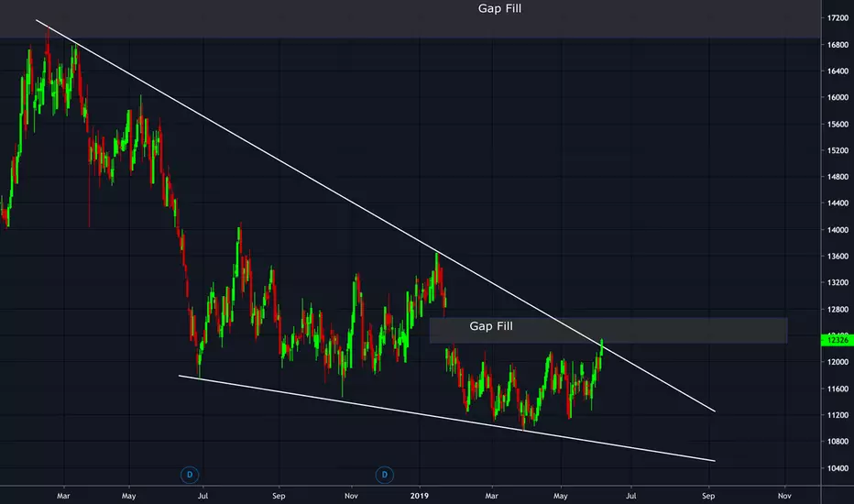Image resolution: width=854 pixels, height=504 pixels.
Task: Select the lower Gap Fill zone label
Action: [x=491, y=326]
